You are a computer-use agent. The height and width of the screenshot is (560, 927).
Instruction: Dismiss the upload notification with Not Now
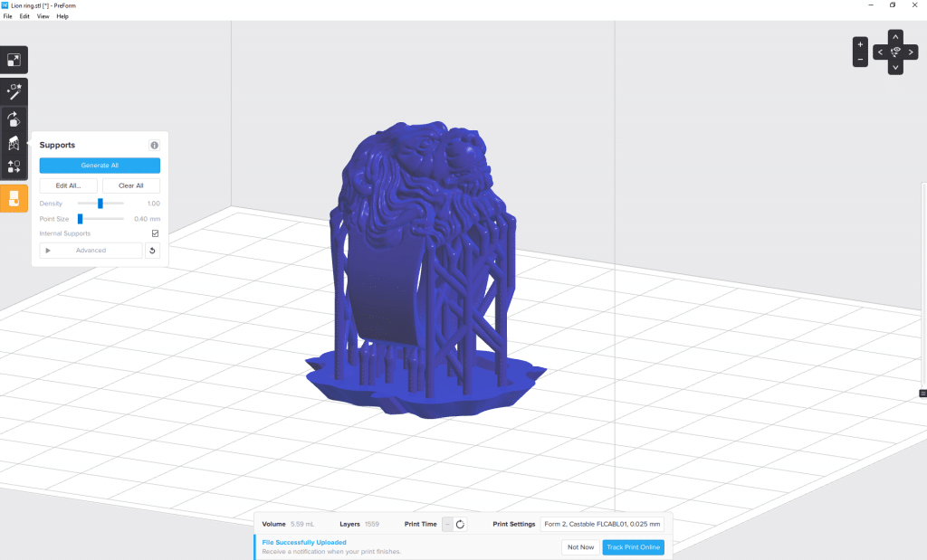pos(580,547)
